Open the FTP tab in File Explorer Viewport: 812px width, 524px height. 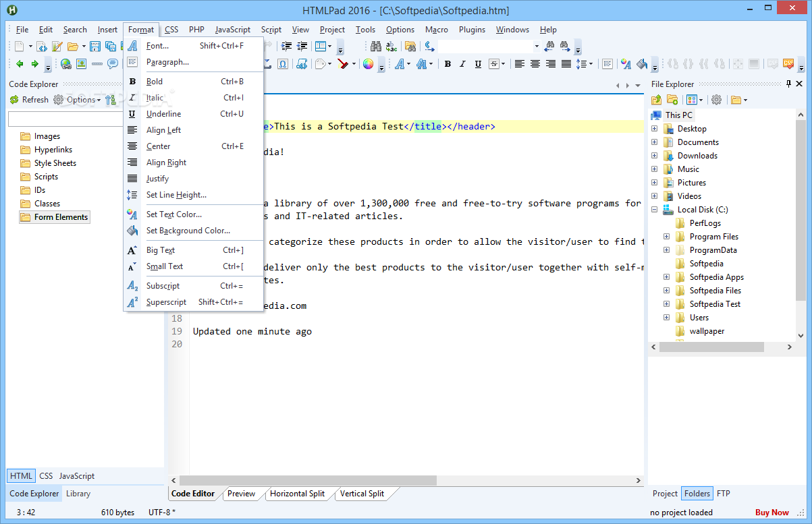(723, 494)
